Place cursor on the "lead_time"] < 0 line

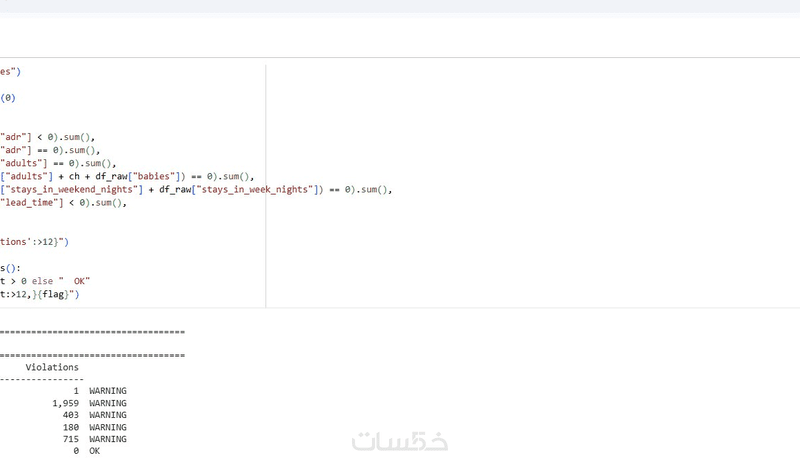click(63, 203)
